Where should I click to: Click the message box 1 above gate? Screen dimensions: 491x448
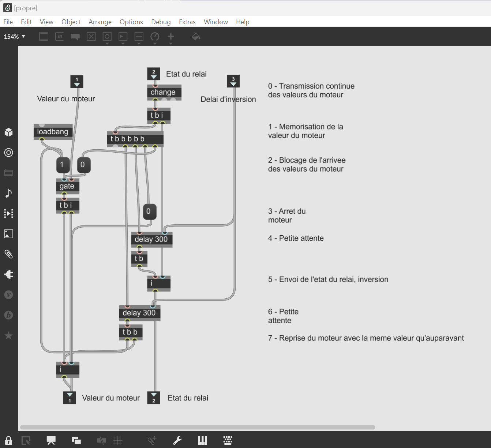click(63, 165)
